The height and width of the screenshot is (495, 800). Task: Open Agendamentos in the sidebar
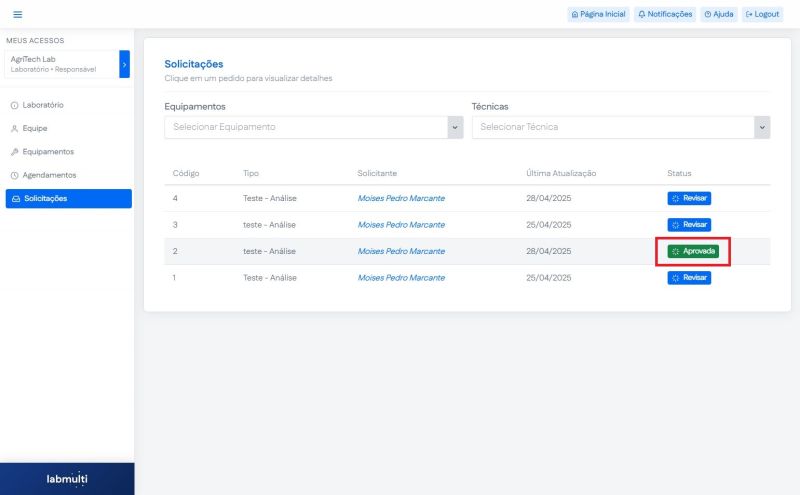(x=49, y=175)
